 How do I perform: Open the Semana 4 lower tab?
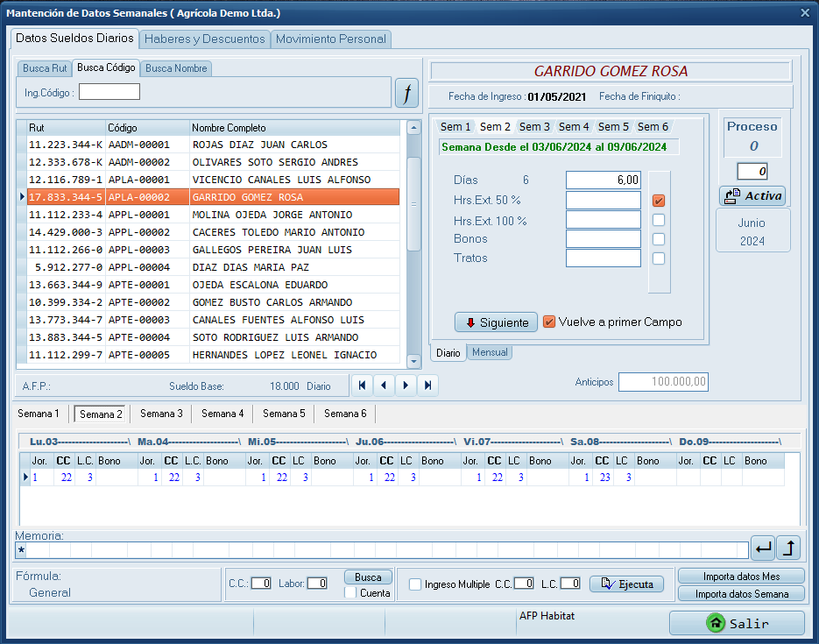click(222, 414)
